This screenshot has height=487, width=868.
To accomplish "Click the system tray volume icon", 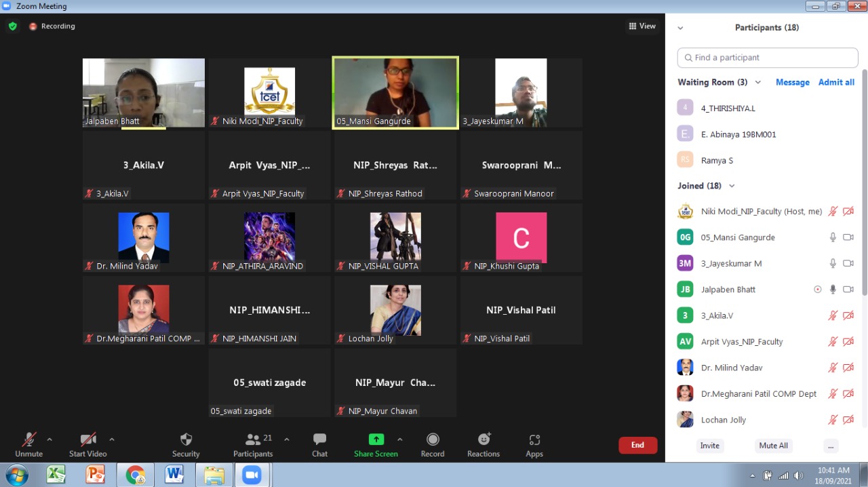I will (798, 475).
